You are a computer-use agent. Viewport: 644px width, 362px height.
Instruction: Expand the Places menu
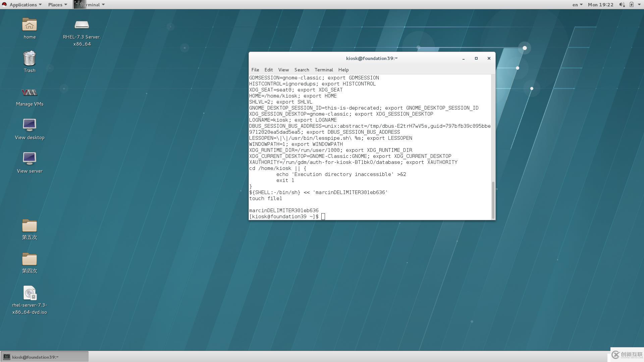[55, 4]
